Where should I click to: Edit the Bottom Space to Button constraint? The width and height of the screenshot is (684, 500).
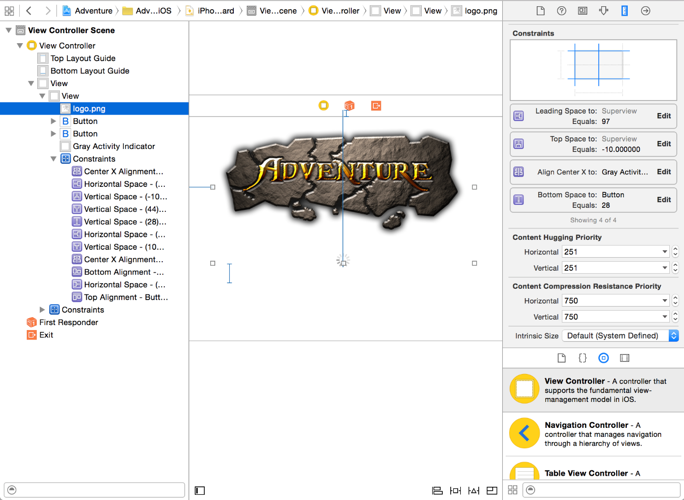(x=663, y=199)
